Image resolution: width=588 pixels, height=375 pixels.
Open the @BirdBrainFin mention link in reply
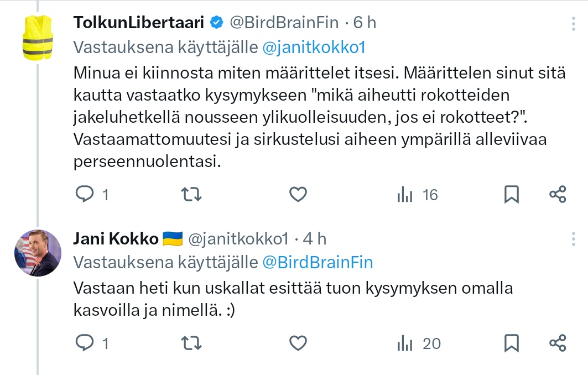pyautogui.click(x=318, y=262)
